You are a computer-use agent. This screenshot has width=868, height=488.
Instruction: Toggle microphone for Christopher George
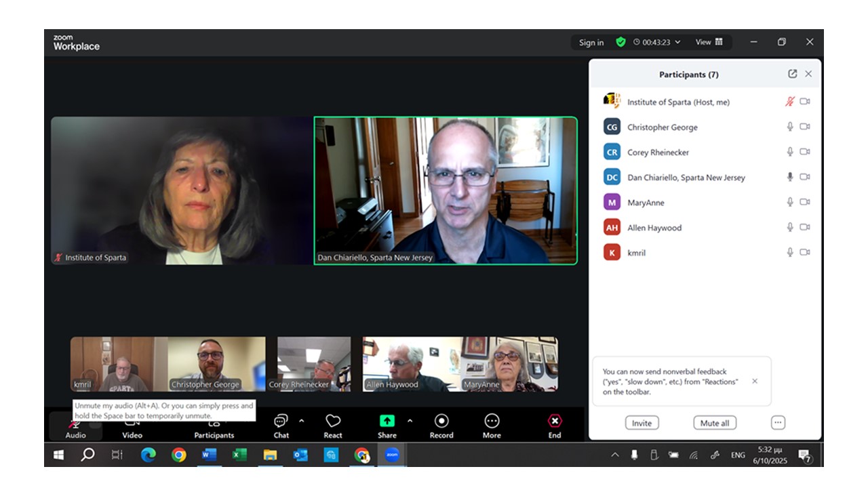[x=789, y=127]
